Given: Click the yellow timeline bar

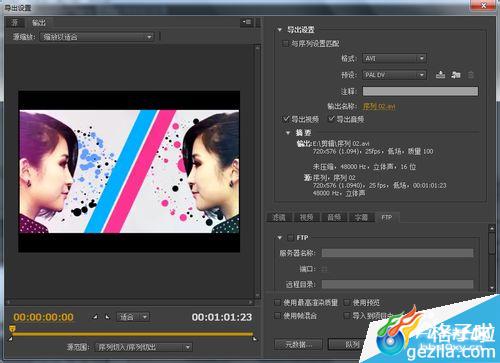Looking at the screenshot, I should [x=133, y=334].
